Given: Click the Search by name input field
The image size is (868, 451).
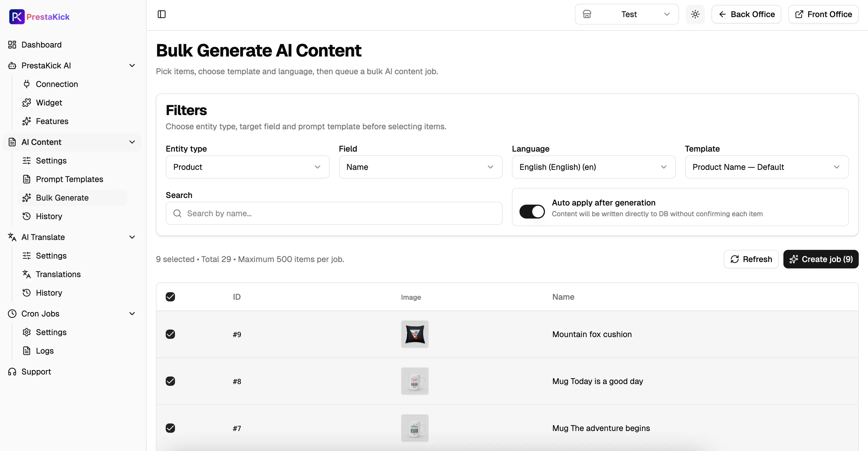Looking at the screenshot, I should point(334,213).
